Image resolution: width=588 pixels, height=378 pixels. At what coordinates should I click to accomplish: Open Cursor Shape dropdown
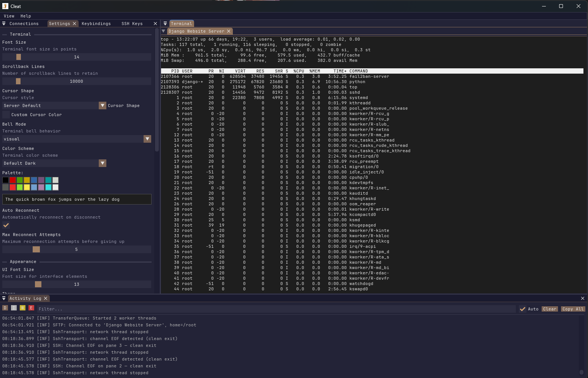tap(54, 106)
